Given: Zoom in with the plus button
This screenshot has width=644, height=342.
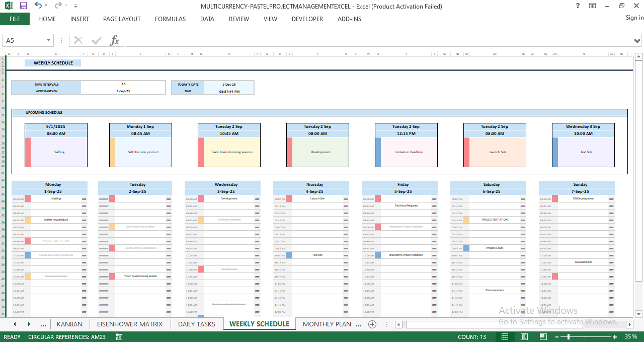Looking at the screenshot, I should click(615, 337).
